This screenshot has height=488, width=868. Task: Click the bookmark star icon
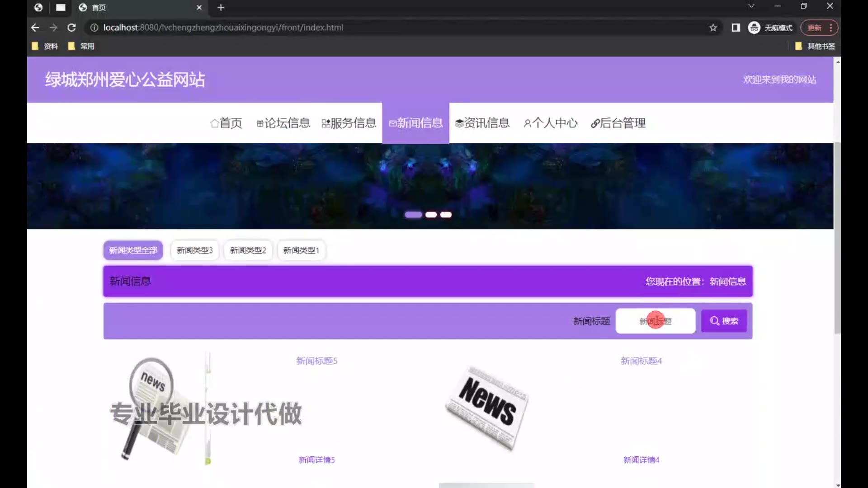click(x=713, y=28)
